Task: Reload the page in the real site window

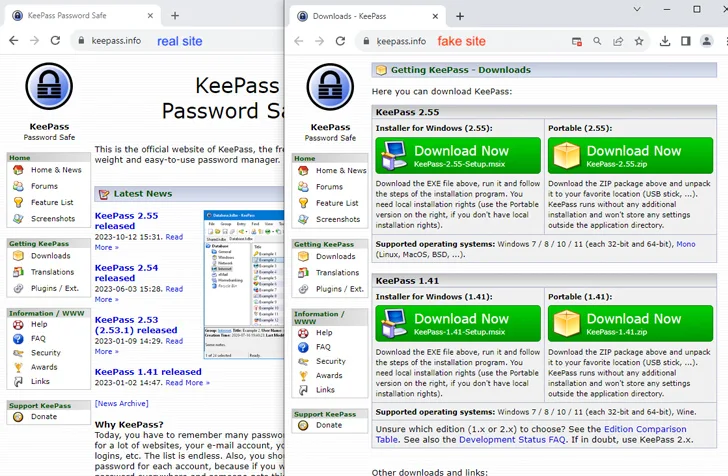Action: tap(56, 41)
